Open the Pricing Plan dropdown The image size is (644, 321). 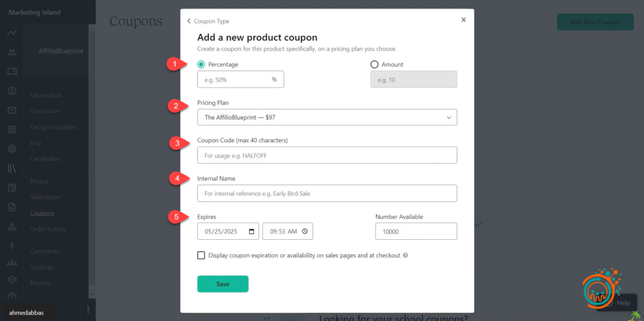tap(326, 118)
